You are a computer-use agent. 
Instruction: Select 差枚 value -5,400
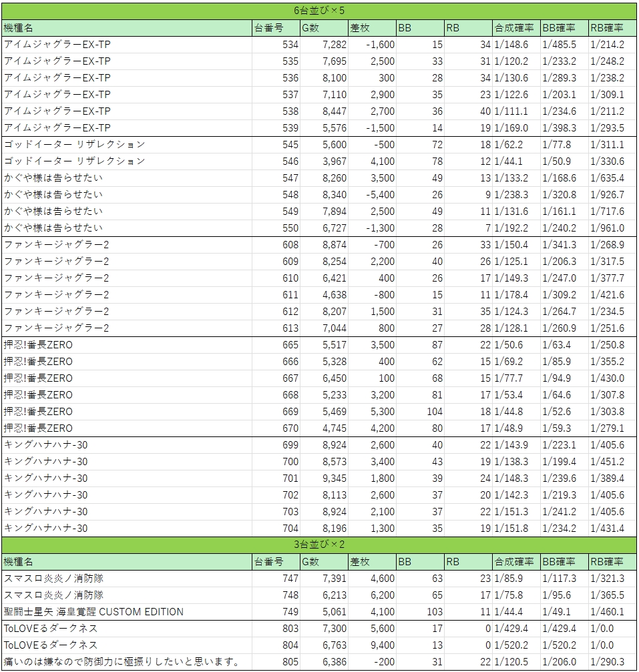pyautogui.click(x=373, y=195)
